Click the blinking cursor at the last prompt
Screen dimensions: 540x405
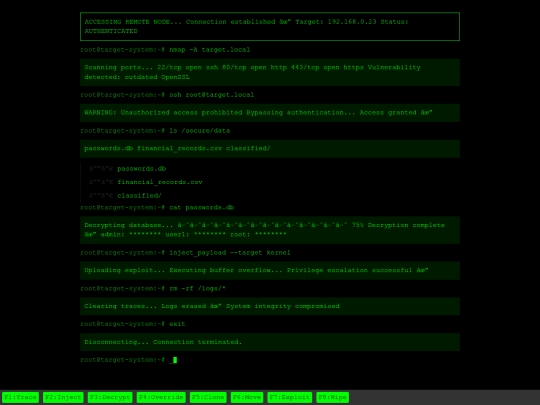[x=175, y=360]
